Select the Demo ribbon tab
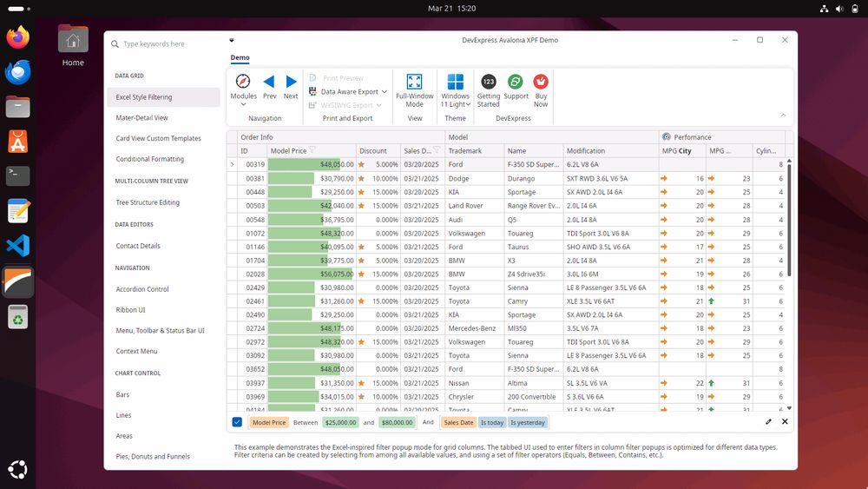Screen dimensions: 868x489 pyautogui.click(x=240, y=57)
